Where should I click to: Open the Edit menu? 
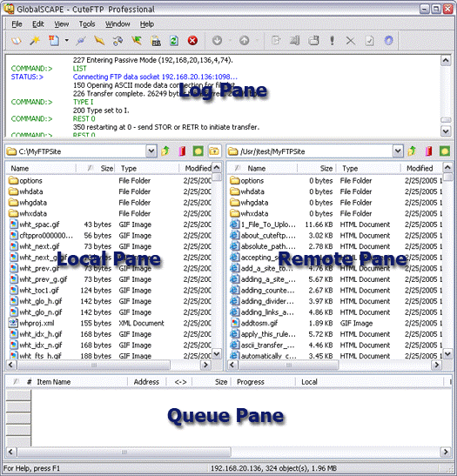38,24
